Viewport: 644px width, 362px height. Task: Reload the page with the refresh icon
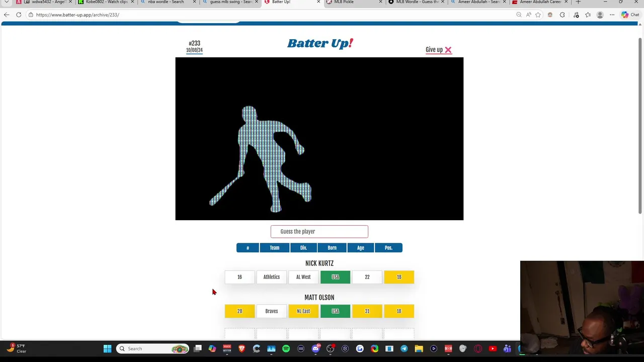19,15
